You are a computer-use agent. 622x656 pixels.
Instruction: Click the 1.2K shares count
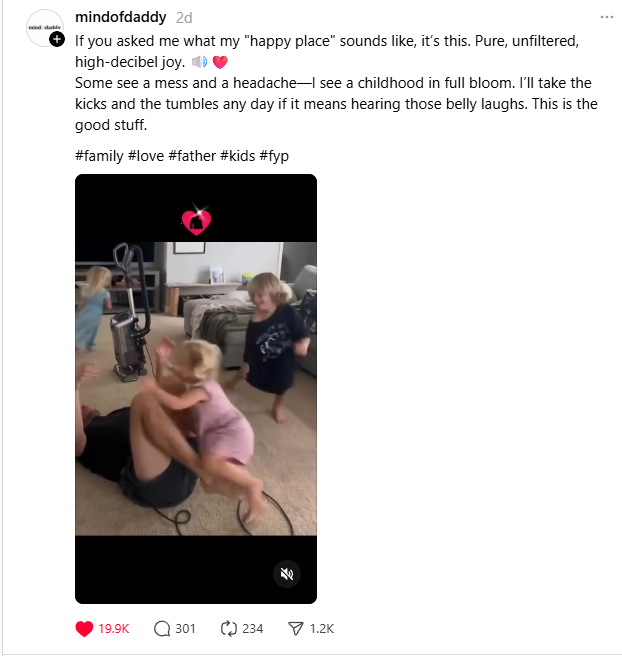[322, 629]
